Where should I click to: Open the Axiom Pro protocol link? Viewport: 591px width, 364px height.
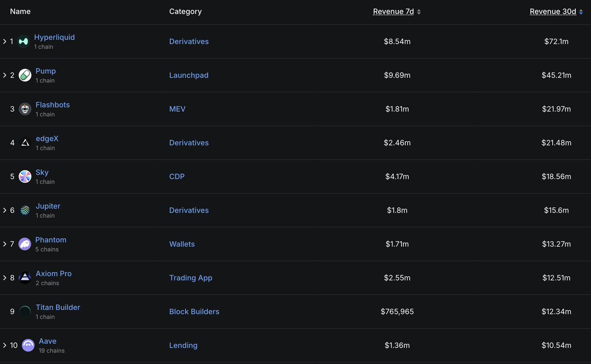pyautogui.click(x=54, y=274)
